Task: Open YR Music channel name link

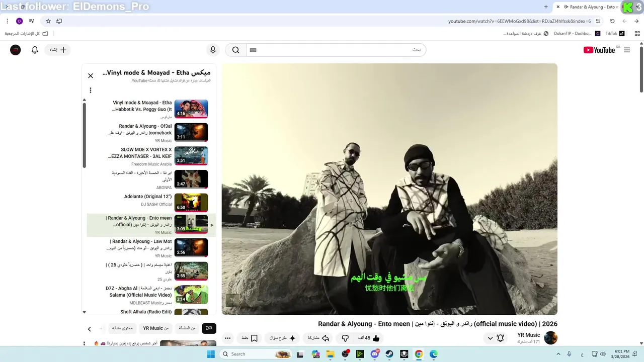Action: (x=528, y=335)
